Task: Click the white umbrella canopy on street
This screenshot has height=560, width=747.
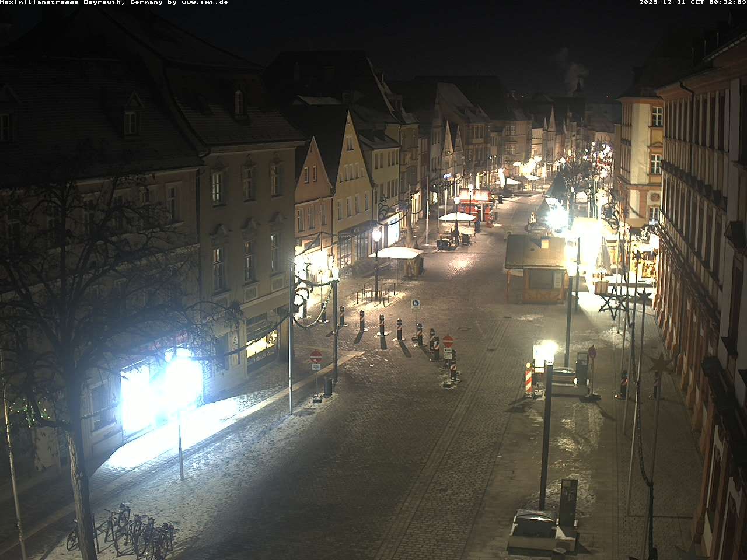Action: [397, 253]
